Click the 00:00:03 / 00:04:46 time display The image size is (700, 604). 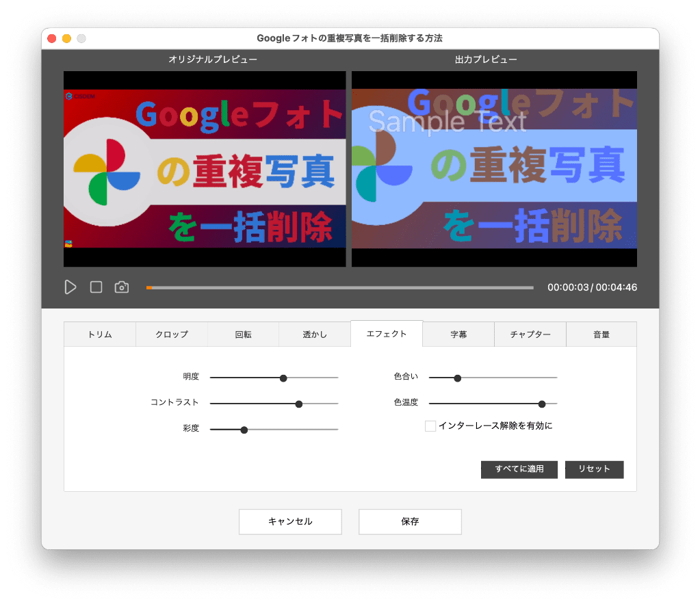point(593,287)
